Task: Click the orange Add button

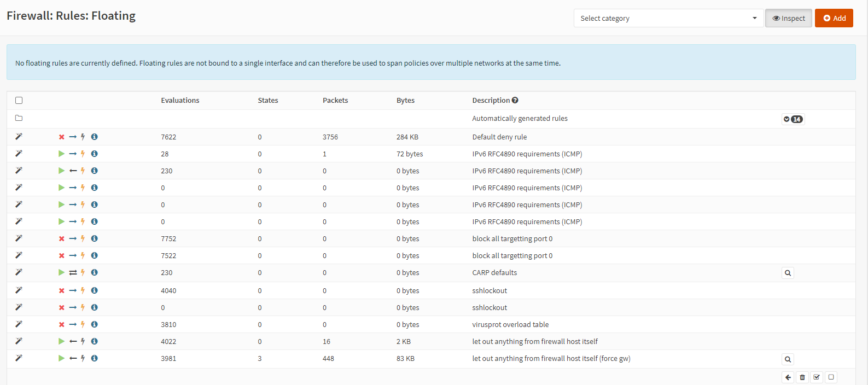Action: point(834,18)
